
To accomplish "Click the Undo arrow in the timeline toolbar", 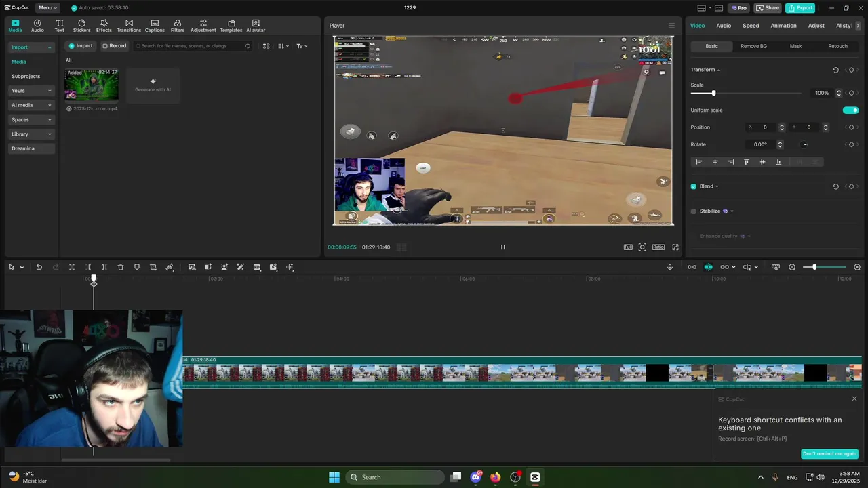I will tap(39, 267).
